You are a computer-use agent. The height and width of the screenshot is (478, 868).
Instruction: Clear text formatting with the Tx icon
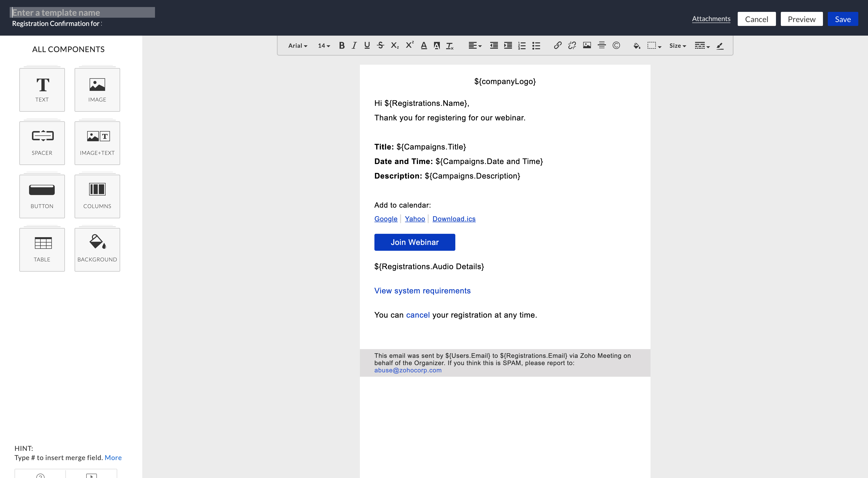[449, 46]
